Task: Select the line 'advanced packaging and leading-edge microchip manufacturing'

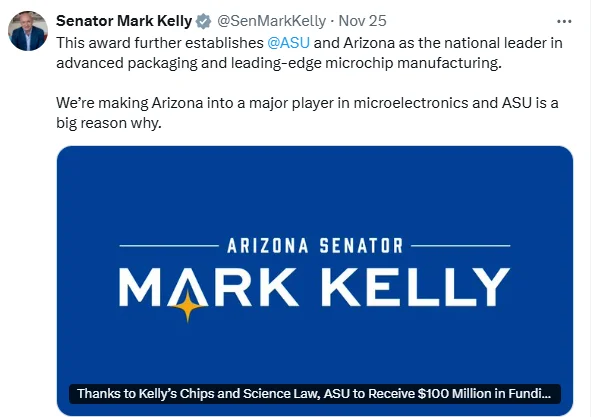Action: [279, 63]
